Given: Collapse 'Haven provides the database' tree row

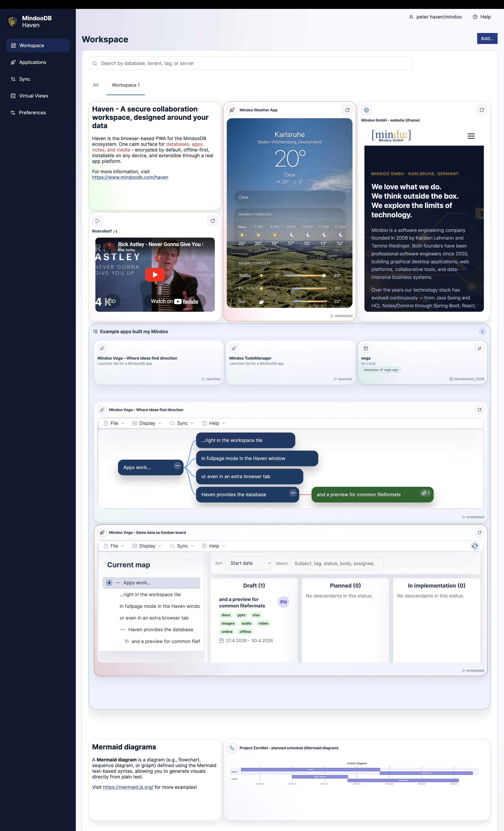Looking at the screenshot, I should [x=123, y=630].
